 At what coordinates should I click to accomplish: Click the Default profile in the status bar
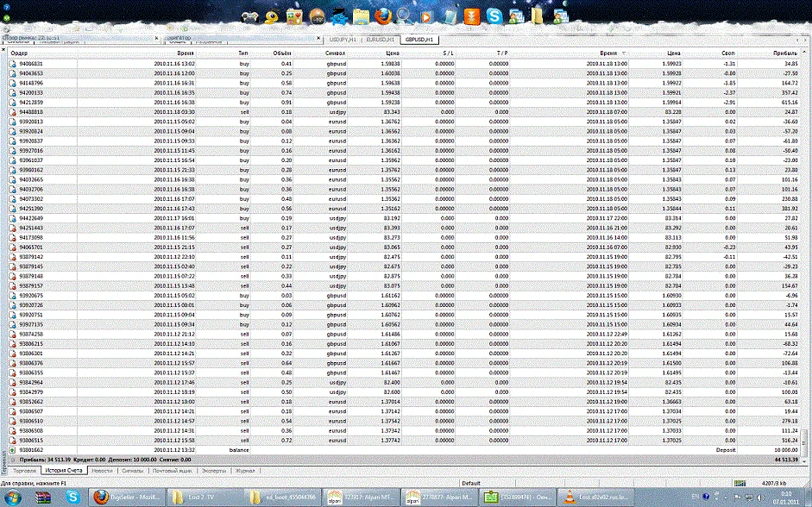click(x=471, y=483)
